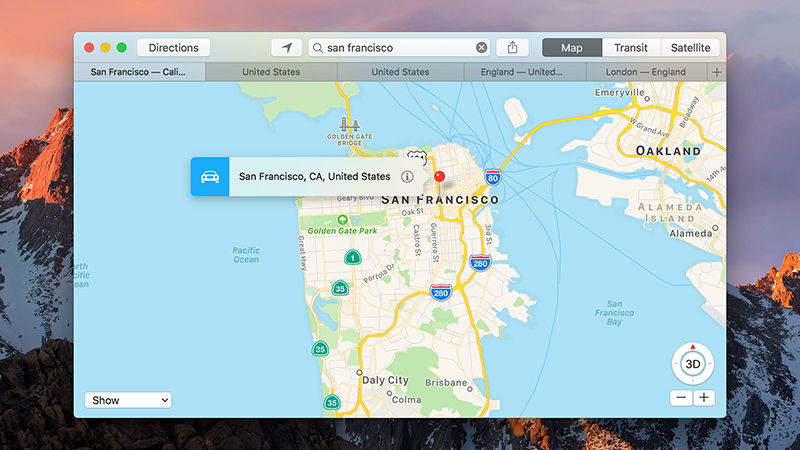This screenshot has height=450, width=800.
Task: Switch to Map view
Action: [x=572, y=48]
